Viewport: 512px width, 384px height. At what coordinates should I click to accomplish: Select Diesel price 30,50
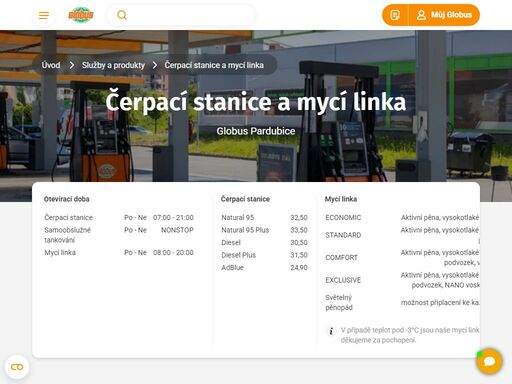[299, 242]
